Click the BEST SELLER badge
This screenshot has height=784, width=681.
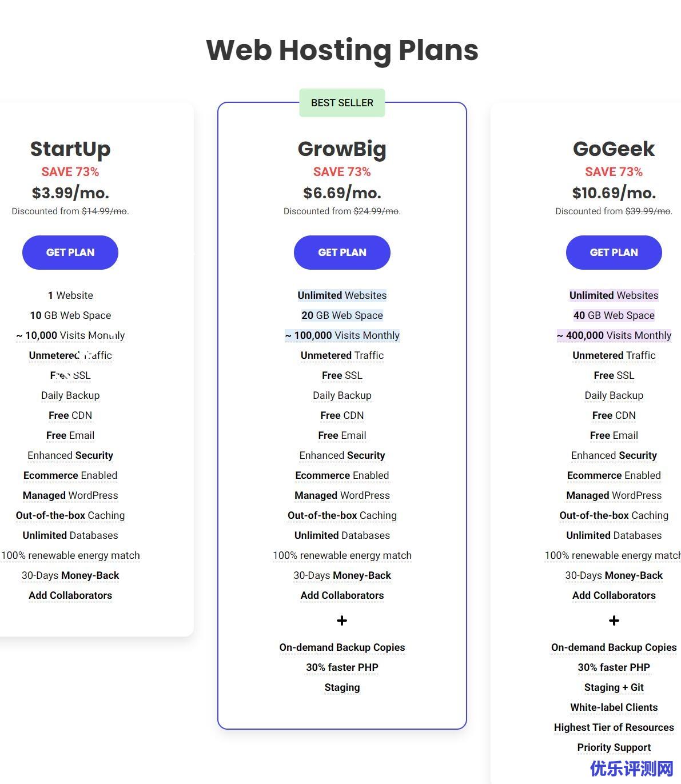point(342,103)
